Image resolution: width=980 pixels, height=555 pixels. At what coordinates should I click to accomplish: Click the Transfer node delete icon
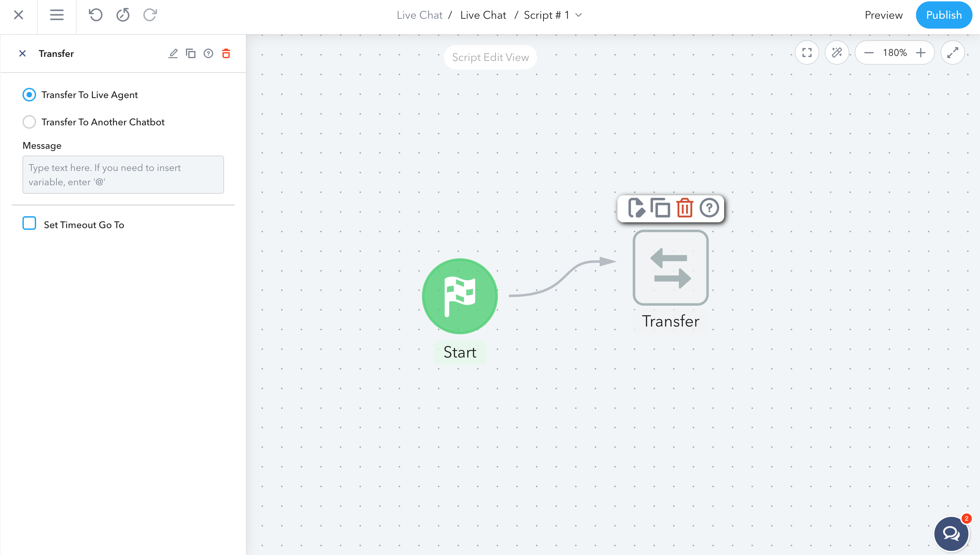click(684, 208)
